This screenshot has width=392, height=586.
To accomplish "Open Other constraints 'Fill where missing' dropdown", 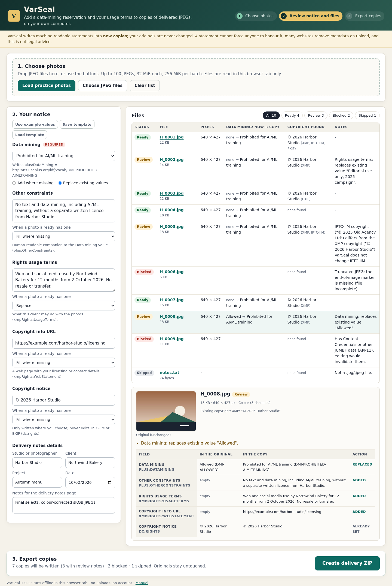I will tap(64, 236).
